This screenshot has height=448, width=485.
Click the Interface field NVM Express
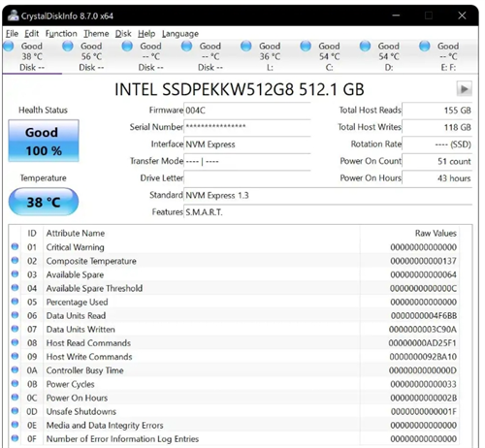point(247,144)
